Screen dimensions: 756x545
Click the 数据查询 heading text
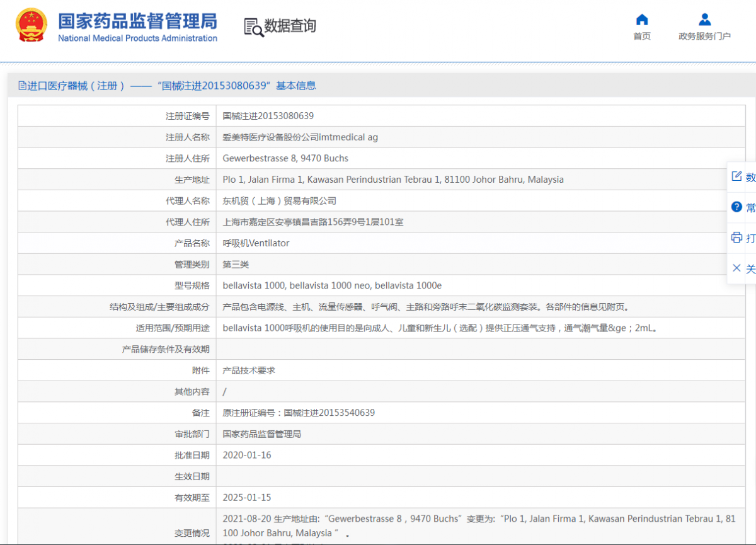290,26
